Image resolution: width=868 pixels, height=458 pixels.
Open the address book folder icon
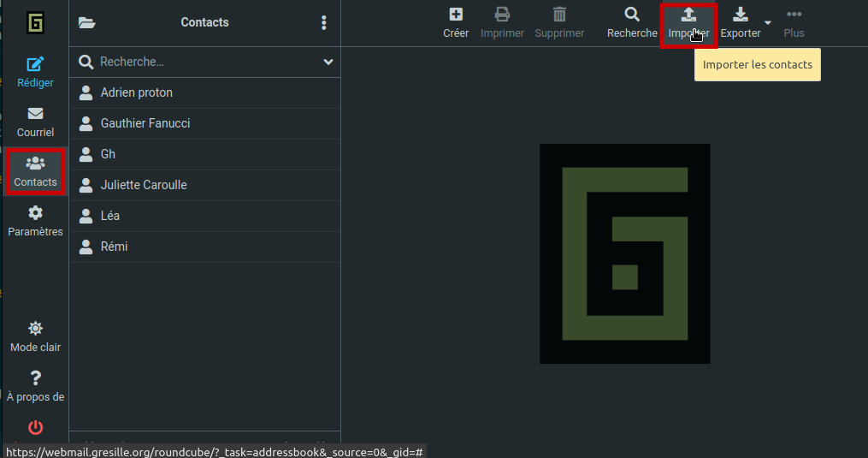[x=86, y=23]
